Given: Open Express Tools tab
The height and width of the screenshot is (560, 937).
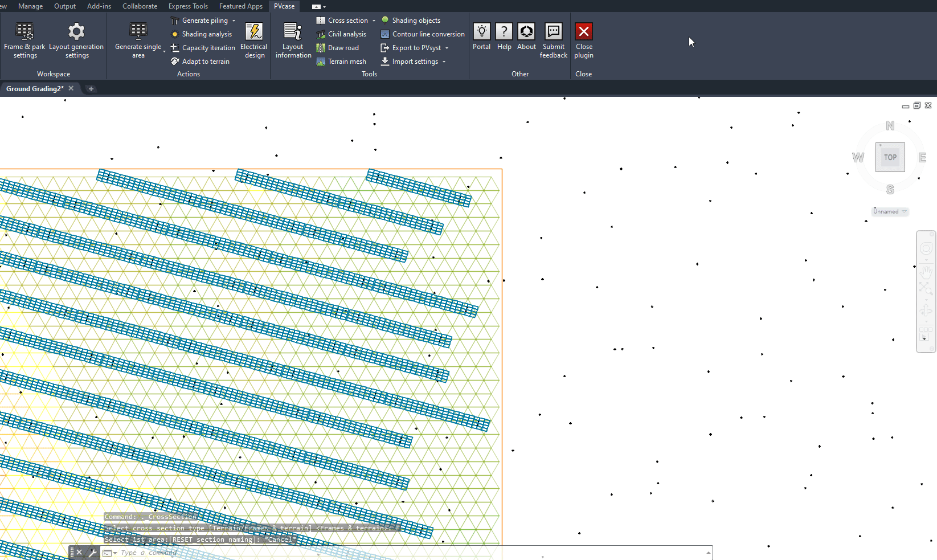Looking at the screenshot, I should pos(188,6).
